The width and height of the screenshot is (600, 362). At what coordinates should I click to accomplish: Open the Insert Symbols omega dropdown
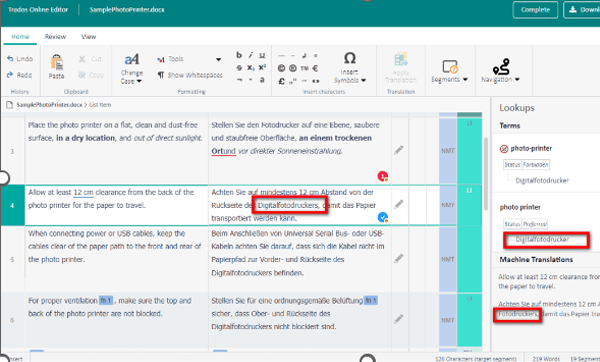point(350,68)
